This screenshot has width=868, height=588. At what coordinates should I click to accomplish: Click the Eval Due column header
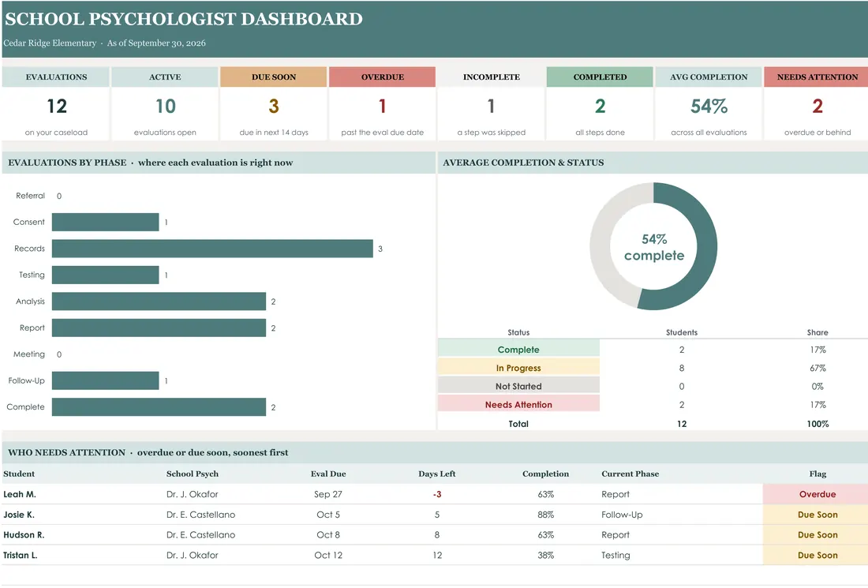328,474
